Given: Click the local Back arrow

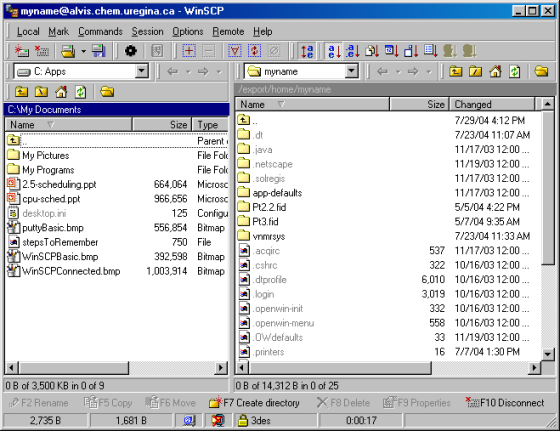Looking at the screenshot, I should 172,71.
